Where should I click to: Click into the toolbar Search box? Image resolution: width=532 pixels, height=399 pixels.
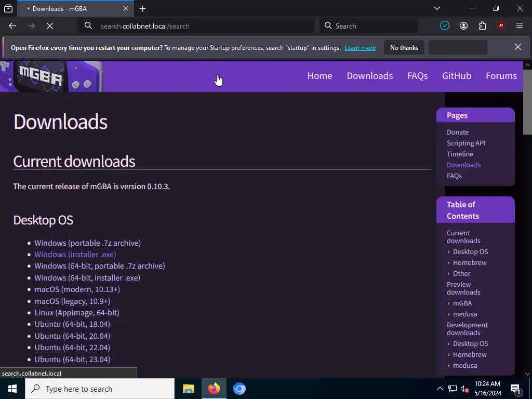pos(368,26)
